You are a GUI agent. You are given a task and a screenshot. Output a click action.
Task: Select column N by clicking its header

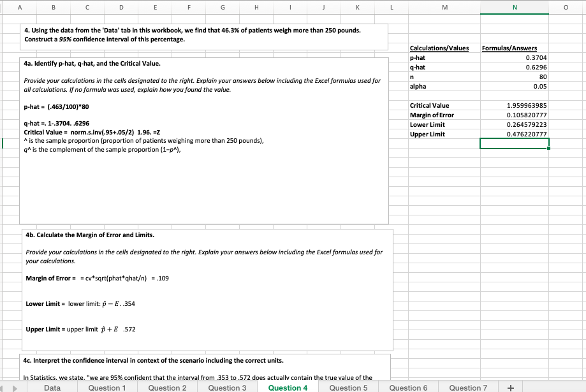(513, 6)
